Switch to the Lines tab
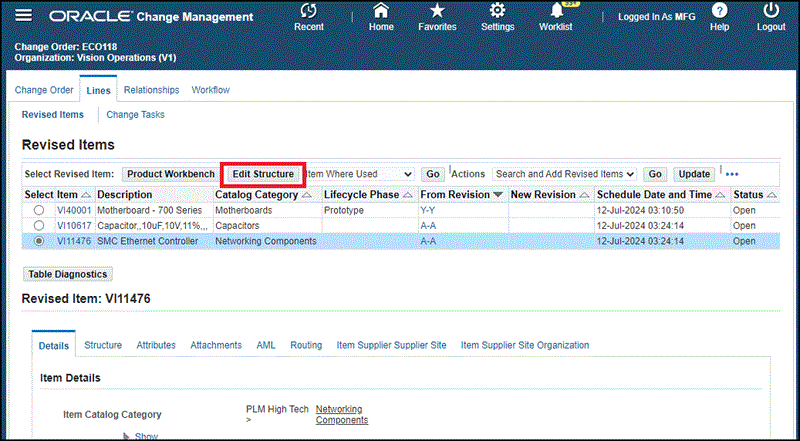800x441 pixels. tap(98, 90)
